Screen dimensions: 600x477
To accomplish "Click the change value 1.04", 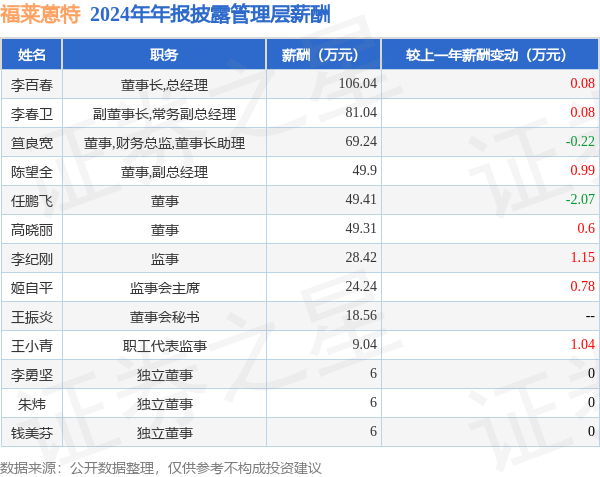I will coord(582,344).
